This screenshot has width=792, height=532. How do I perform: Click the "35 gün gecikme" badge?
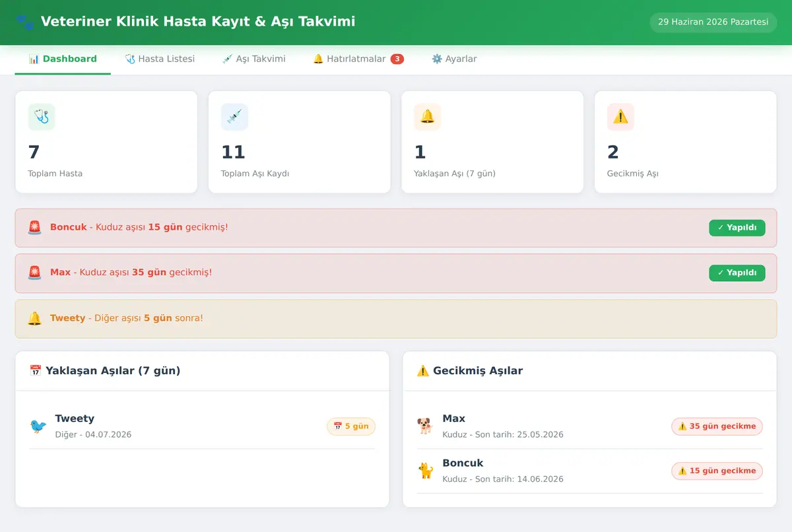717,426
